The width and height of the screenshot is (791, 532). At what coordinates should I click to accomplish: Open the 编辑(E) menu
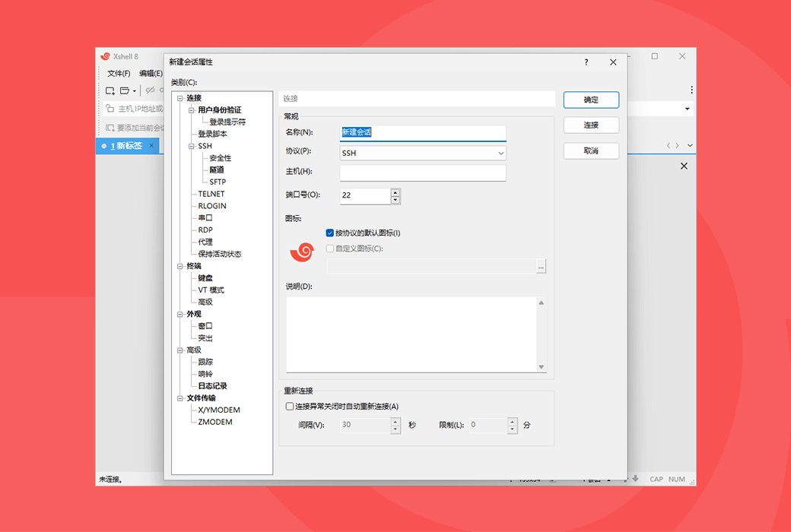pos(151,74)
